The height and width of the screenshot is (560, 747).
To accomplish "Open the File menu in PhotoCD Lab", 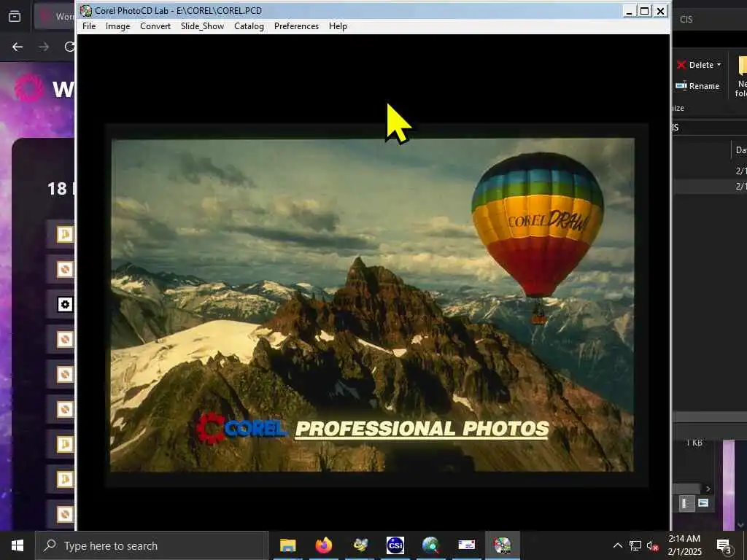I will [x=89, y=26].
